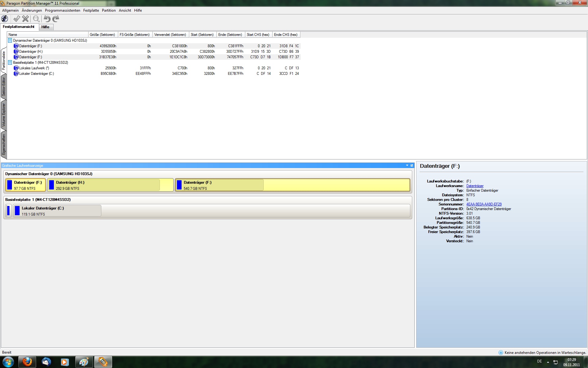Image resolution: width=588 pixels, height=368 pixels.
Task: Select the Partitionsliste side tab
Action: 4,60
